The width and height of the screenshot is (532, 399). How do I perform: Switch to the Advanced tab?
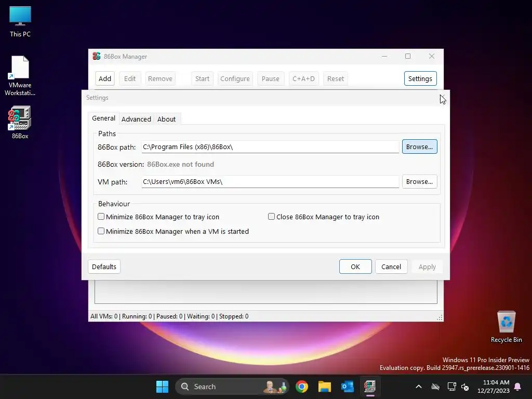tap(136, 119)
